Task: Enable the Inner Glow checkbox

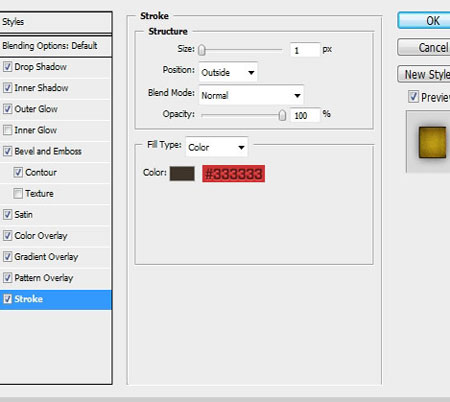Action: coord(7,130)
